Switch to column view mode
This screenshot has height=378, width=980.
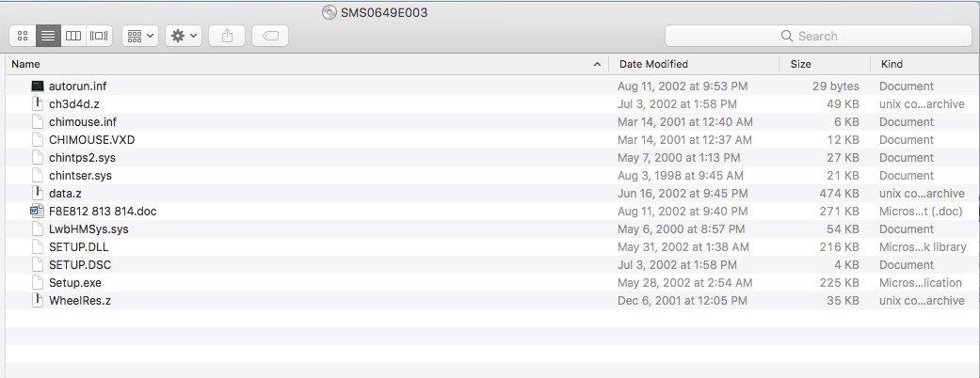(73, 36)
